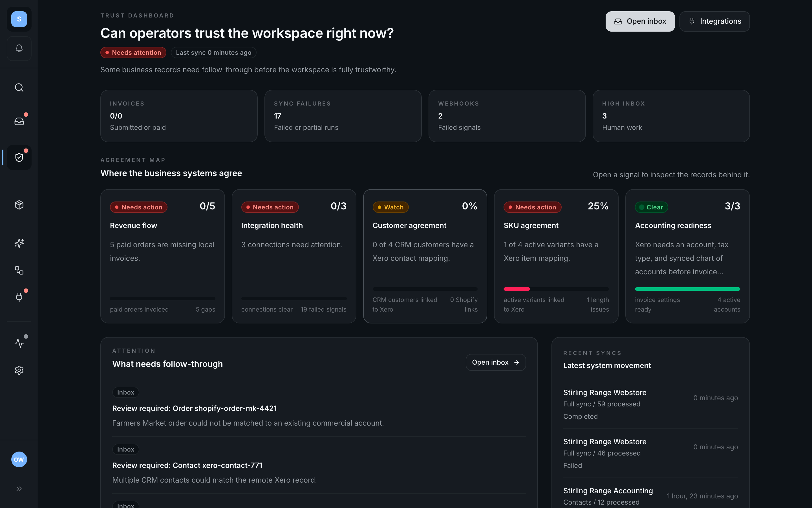Click the Open inbox header button

pos(640,21)
